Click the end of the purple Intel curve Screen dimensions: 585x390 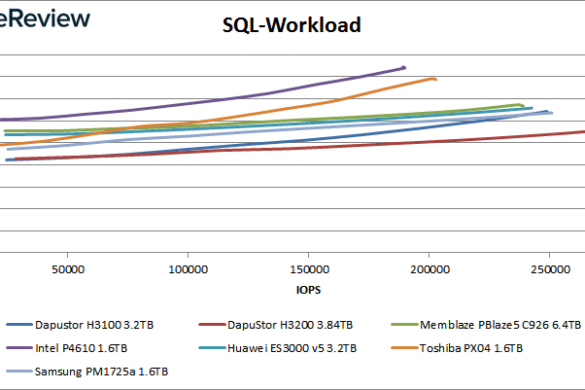(x=404, y=68)
